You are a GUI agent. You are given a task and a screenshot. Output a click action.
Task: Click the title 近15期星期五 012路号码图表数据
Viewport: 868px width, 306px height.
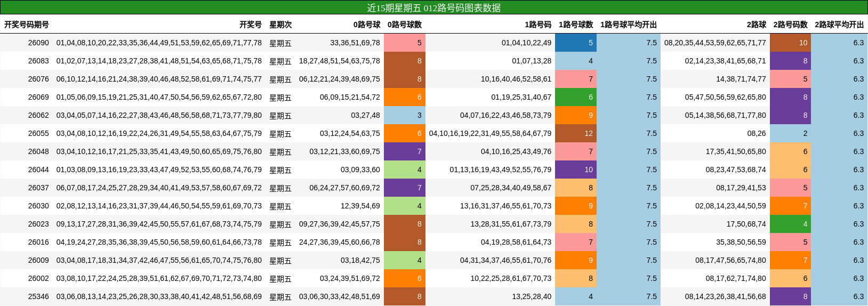click(434, 7)
